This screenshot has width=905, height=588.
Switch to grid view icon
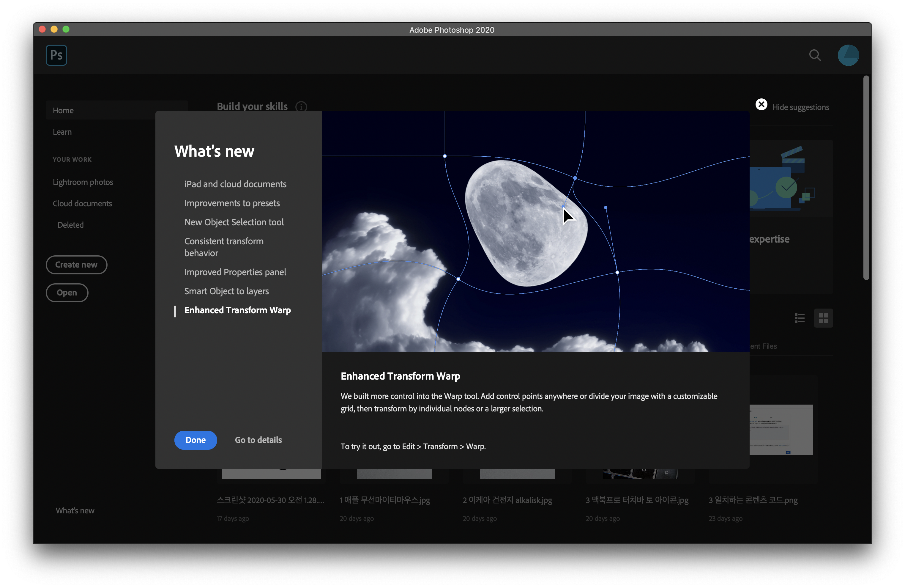tap(823, 318)
